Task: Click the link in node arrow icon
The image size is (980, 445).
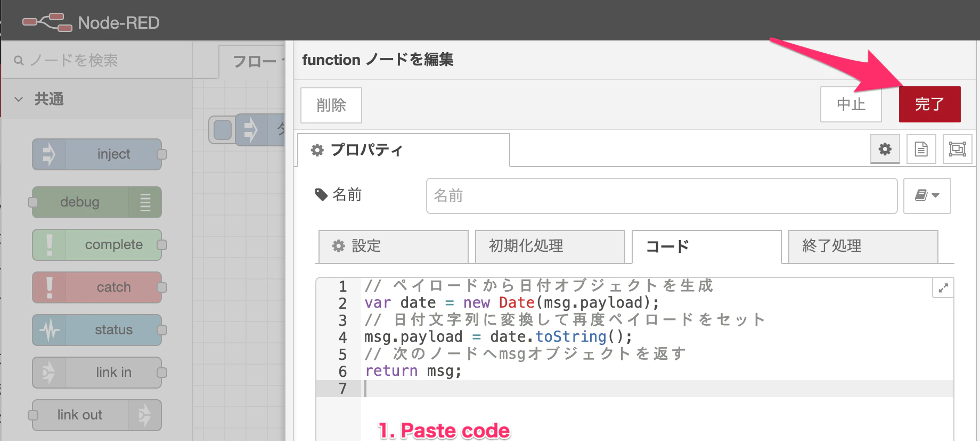Action: (x=49, y=373)
